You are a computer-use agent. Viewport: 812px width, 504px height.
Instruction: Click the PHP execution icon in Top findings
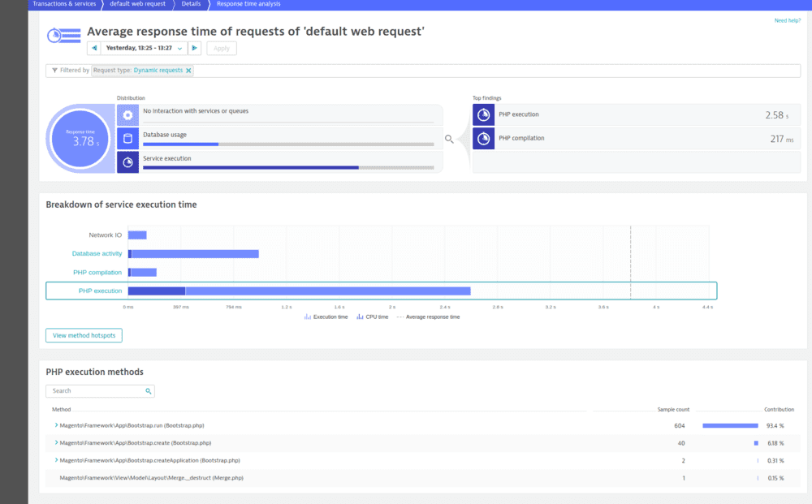[483, 114]
